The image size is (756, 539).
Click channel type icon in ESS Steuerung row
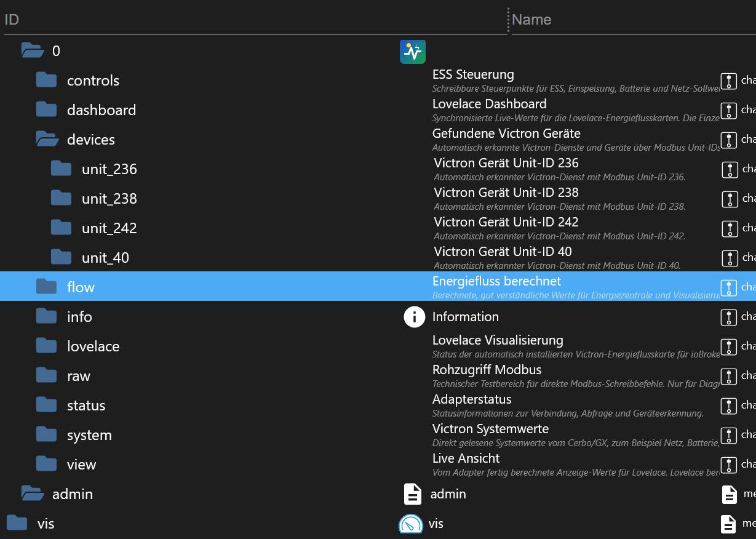tap(729, 81)
